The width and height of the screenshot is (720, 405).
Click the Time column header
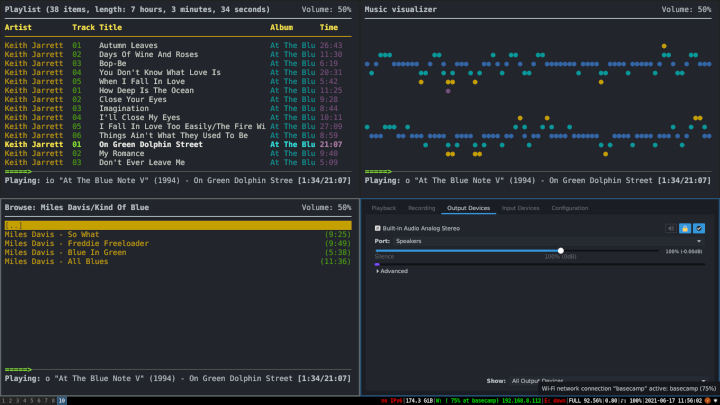coord(329,28)
